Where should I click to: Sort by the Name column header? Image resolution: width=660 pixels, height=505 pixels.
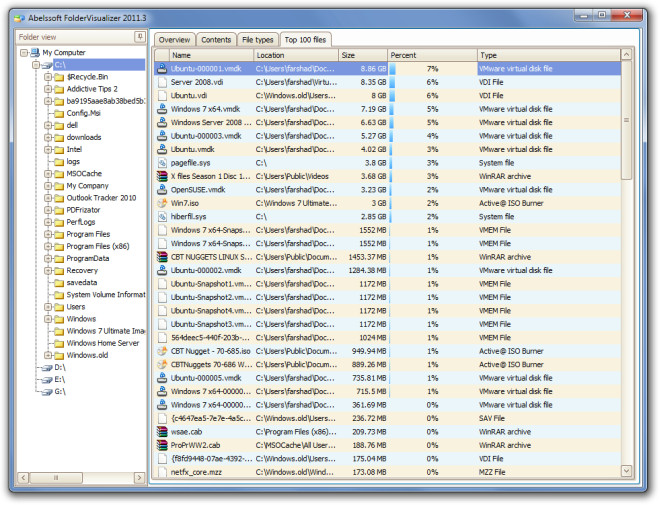tap(211, 55)
